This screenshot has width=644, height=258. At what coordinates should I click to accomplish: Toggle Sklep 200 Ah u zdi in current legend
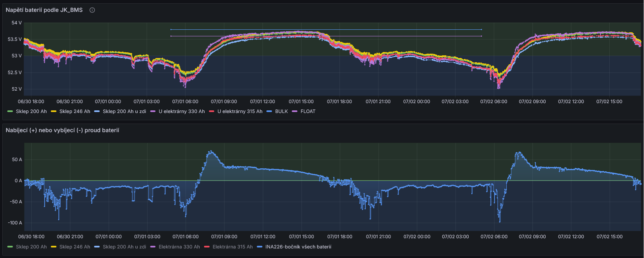click(x=124, y=247)
